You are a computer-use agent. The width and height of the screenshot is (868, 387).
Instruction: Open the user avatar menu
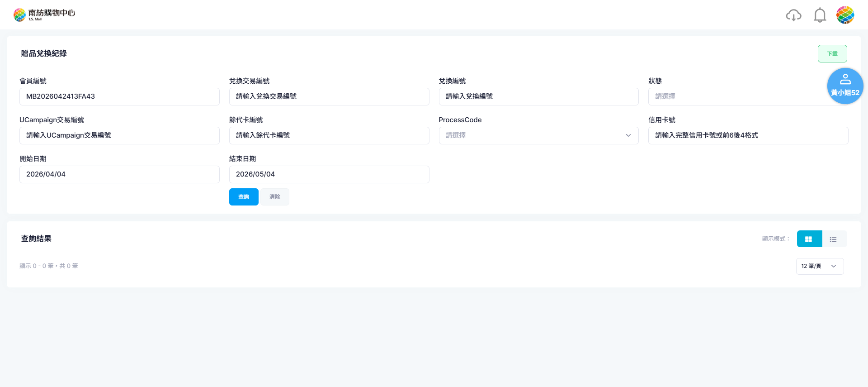click(x=845, y=15)
